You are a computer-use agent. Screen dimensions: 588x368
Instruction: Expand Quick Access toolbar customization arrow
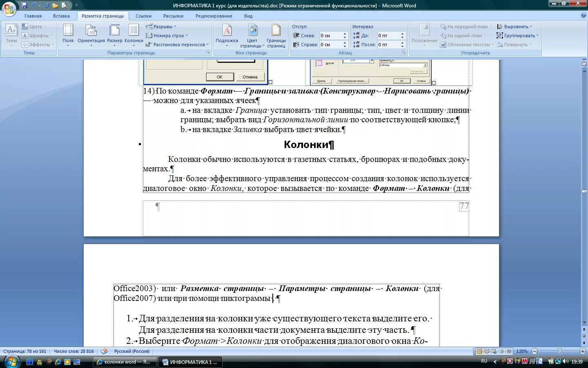76,5
